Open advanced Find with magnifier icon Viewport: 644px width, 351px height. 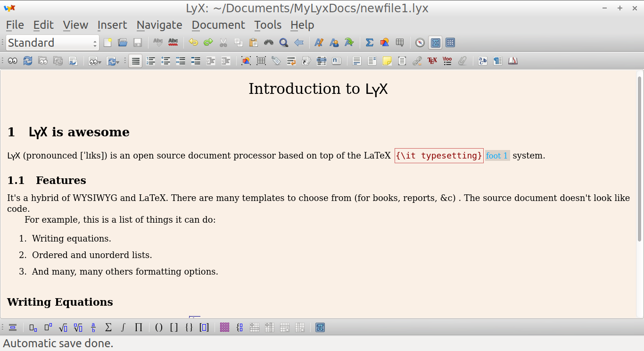[x=284, y=42]
